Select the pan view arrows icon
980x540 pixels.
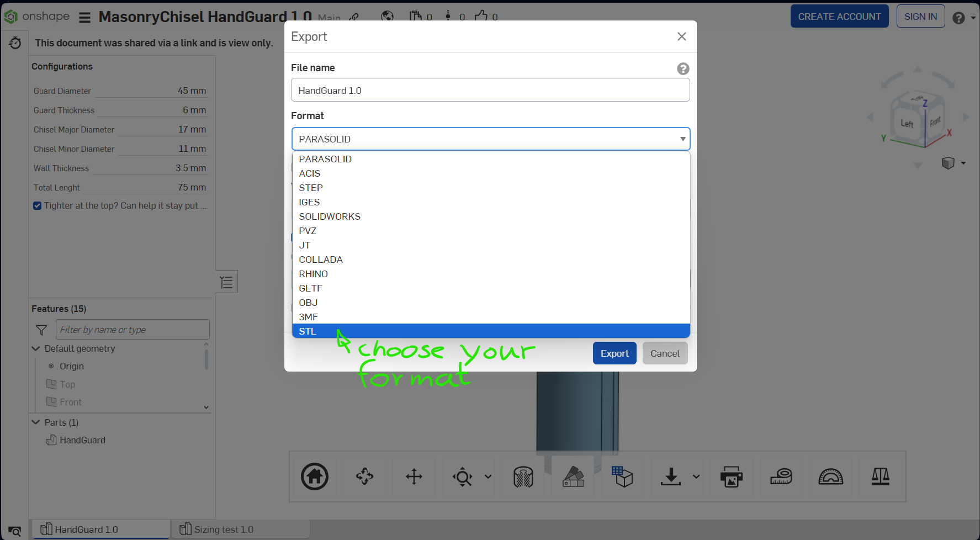point(414,477)
